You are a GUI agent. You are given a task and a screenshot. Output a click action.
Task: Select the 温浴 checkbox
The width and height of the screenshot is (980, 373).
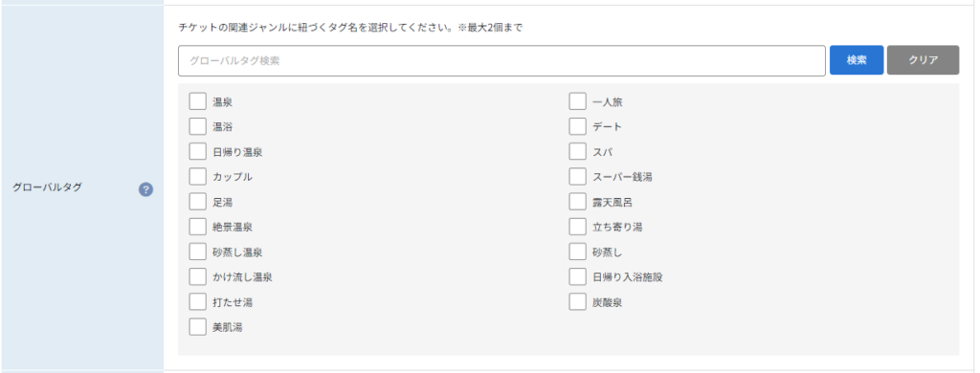tap(197, 126)
